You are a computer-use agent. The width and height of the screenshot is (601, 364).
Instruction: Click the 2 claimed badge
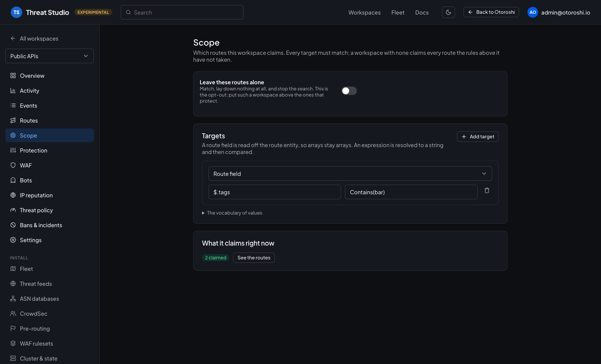tap(215, 257)
